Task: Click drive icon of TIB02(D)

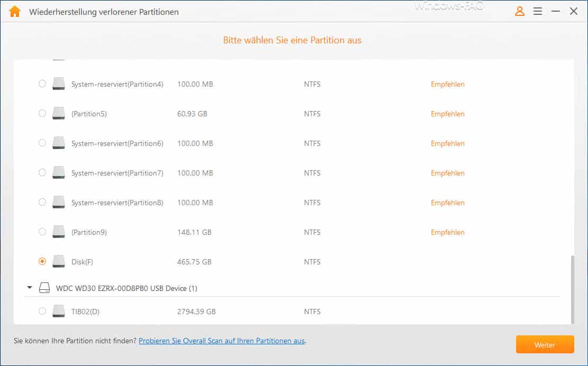Action: 59,311
